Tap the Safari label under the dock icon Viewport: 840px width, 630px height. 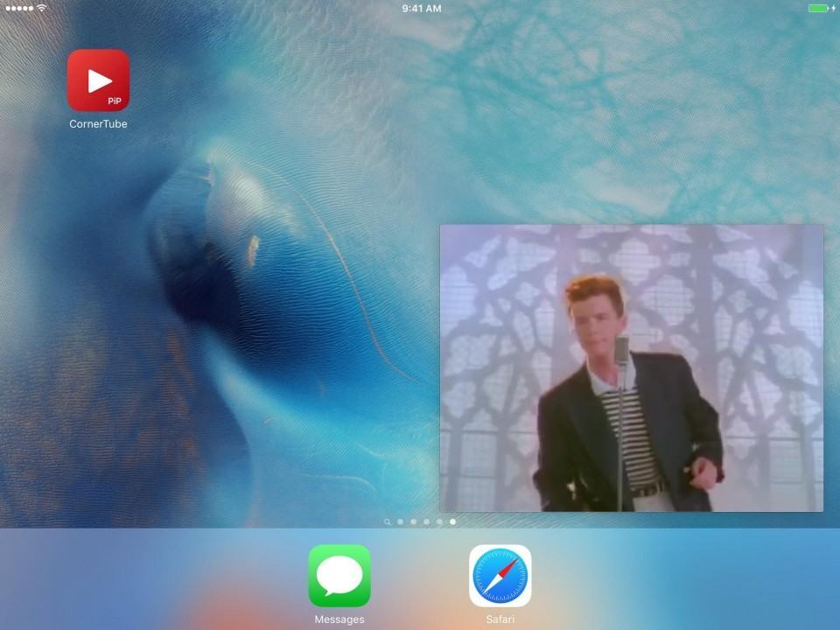[500, 619]
